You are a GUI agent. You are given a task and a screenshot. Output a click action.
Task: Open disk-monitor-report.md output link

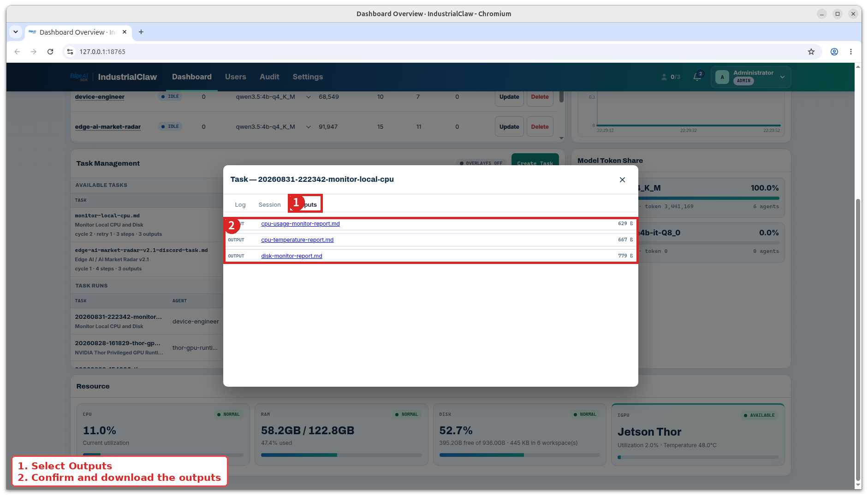pos(291,256)
